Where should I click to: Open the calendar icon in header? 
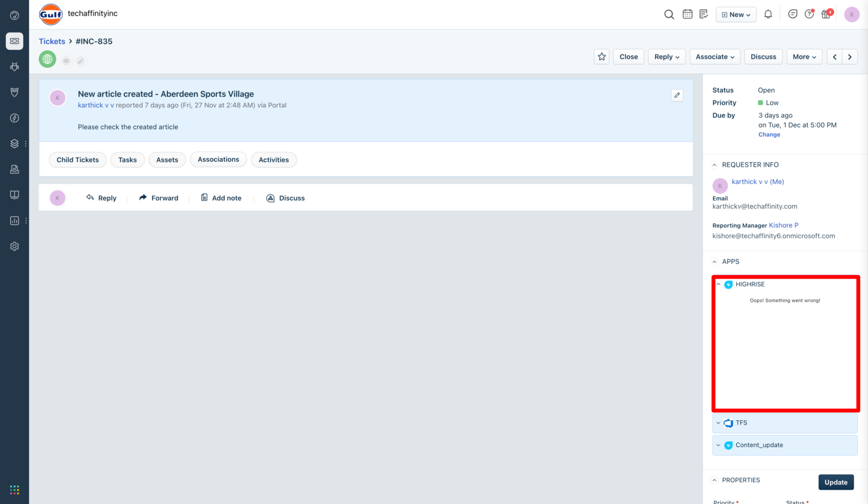[x=687, y=14]
